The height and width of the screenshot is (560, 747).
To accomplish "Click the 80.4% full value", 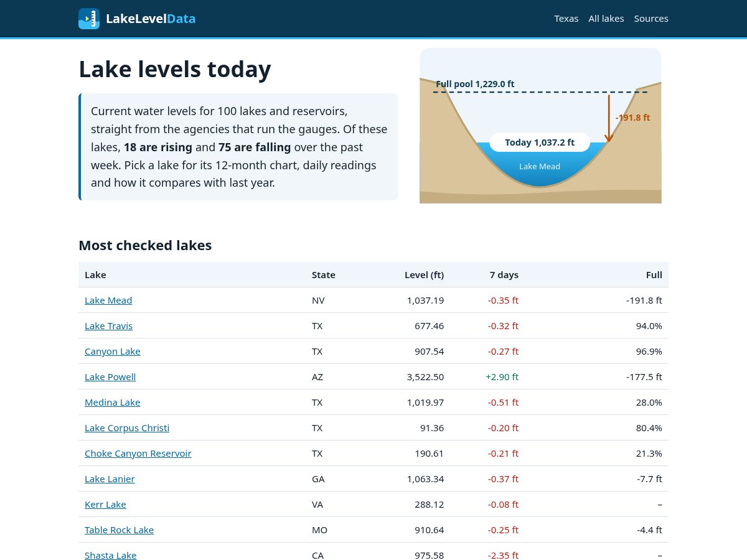I will [649, 427].
